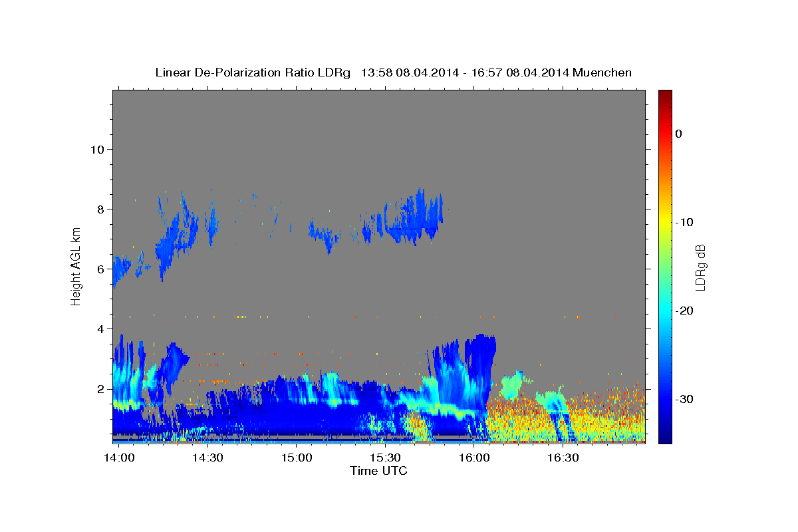Click the station name "Muenchen" in the title
Viewport: 798px width, 532px height.
pos(602,72)
